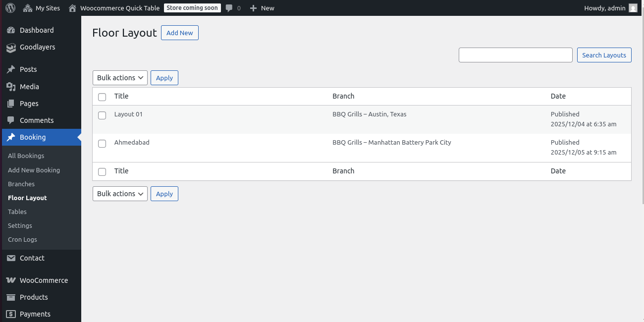The width and height of the screenshot is (644, 322).
Task: Open the Woocommerce Quick Table site menu
Action: [114, 8]
